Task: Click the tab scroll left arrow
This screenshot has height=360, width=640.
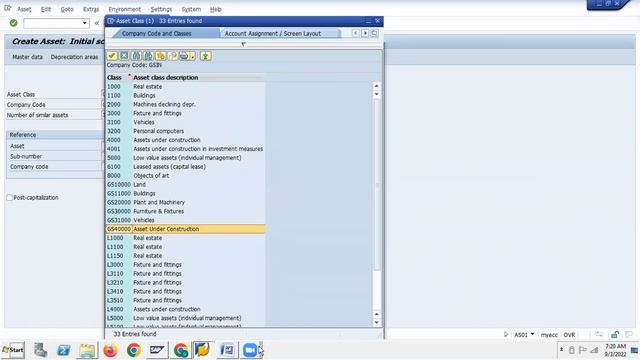Action: coord(356,33)
